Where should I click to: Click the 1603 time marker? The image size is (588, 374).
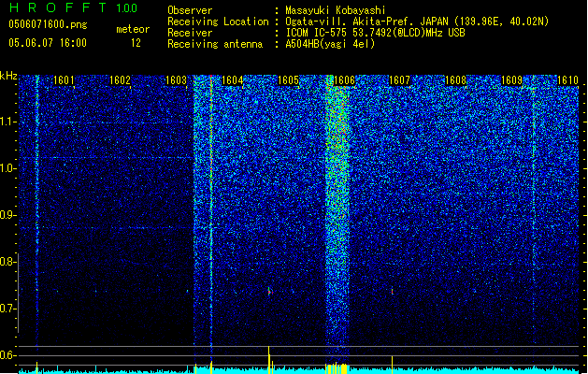(176, 80)
